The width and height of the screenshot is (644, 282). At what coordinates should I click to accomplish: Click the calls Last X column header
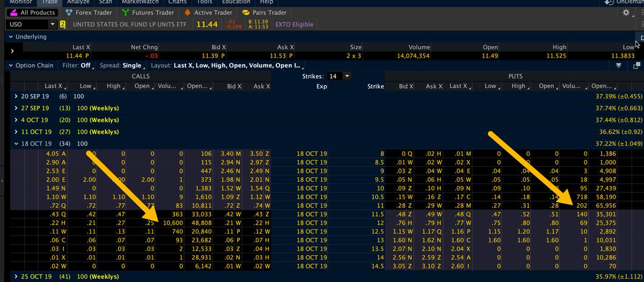[x=54, y=86]
